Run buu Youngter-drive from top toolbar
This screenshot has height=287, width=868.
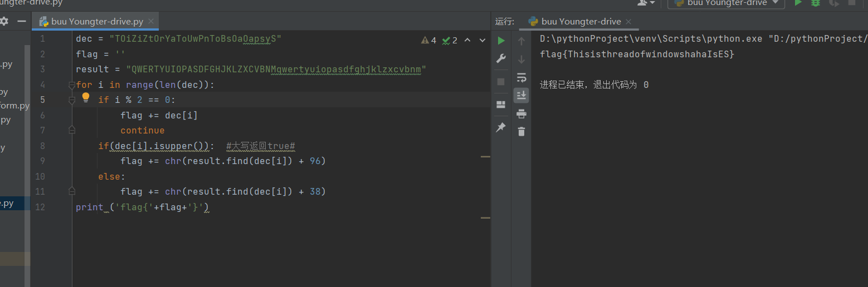pos(798,3)
